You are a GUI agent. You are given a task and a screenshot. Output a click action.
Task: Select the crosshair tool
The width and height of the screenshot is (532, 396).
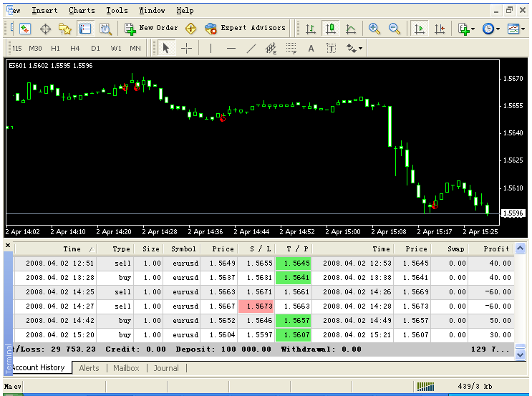point(187,49)
